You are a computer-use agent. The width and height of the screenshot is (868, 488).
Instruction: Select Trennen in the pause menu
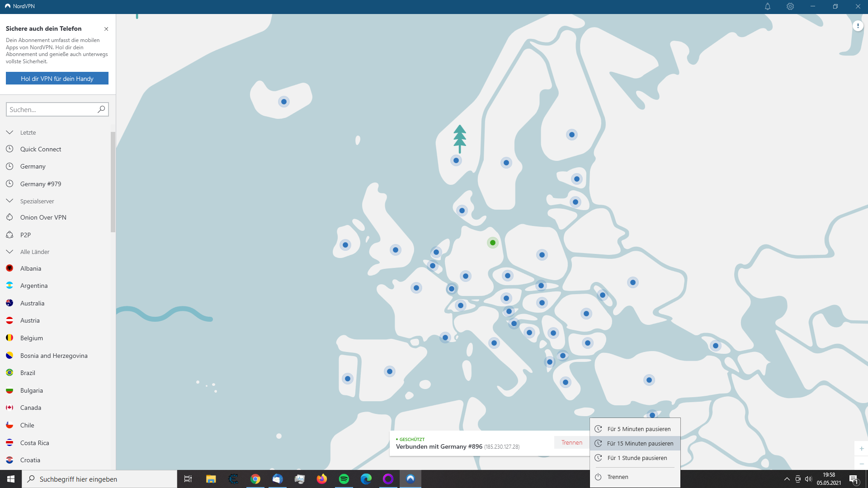[618, 477]
